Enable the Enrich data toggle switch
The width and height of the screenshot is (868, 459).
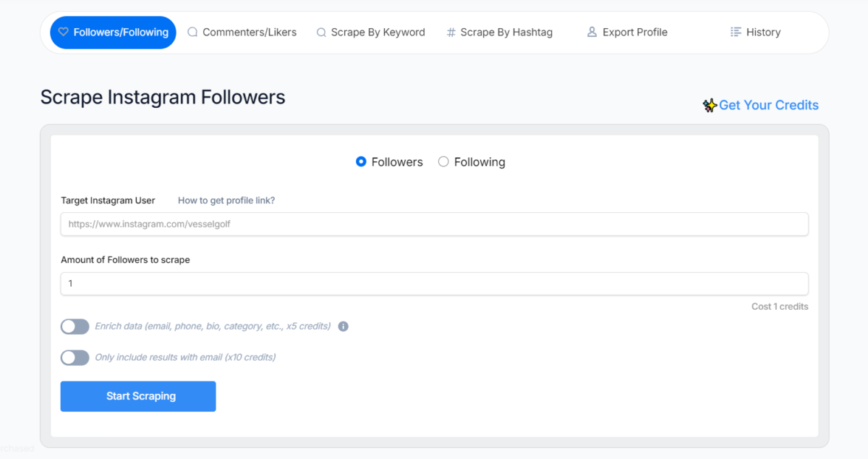(x=75, y=327)
